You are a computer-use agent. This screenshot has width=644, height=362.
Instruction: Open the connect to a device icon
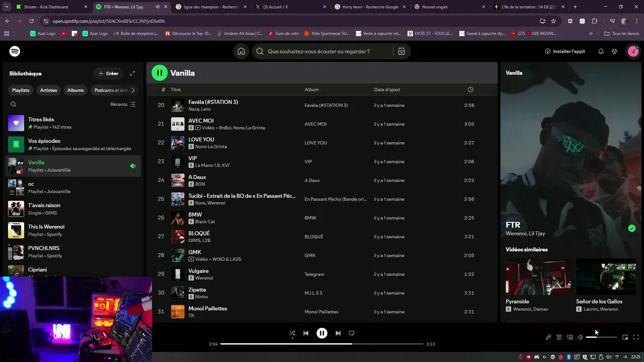point(570,337)
